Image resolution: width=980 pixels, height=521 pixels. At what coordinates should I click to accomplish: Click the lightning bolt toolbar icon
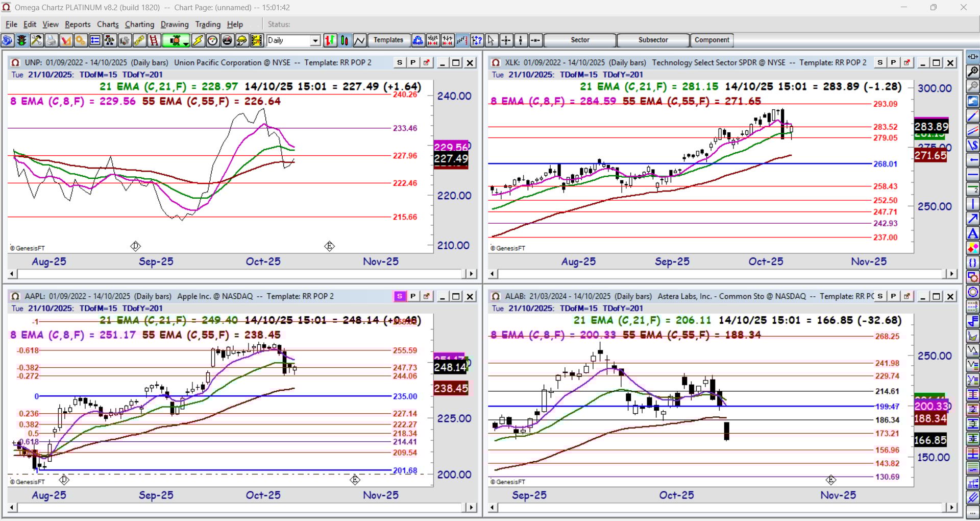(198, 40)
